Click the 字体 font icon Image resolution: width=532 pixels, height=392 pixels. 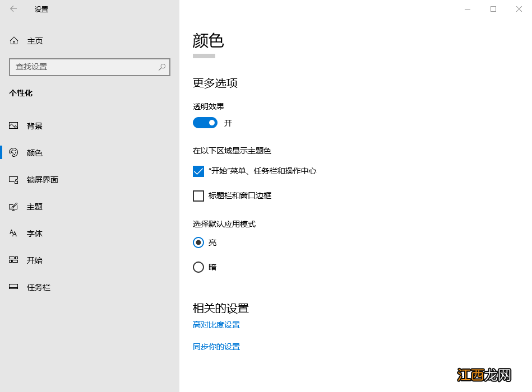[x=13, y=233]
